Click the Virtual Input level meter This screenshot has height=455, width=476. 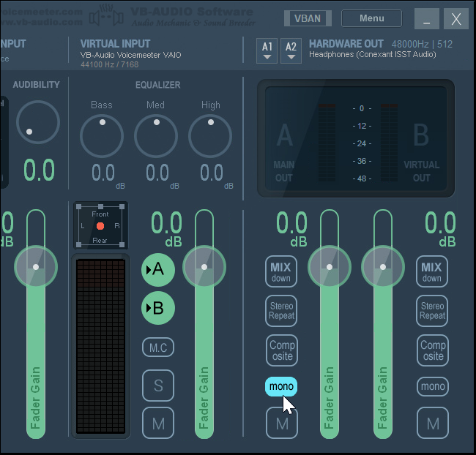(100, 347)
